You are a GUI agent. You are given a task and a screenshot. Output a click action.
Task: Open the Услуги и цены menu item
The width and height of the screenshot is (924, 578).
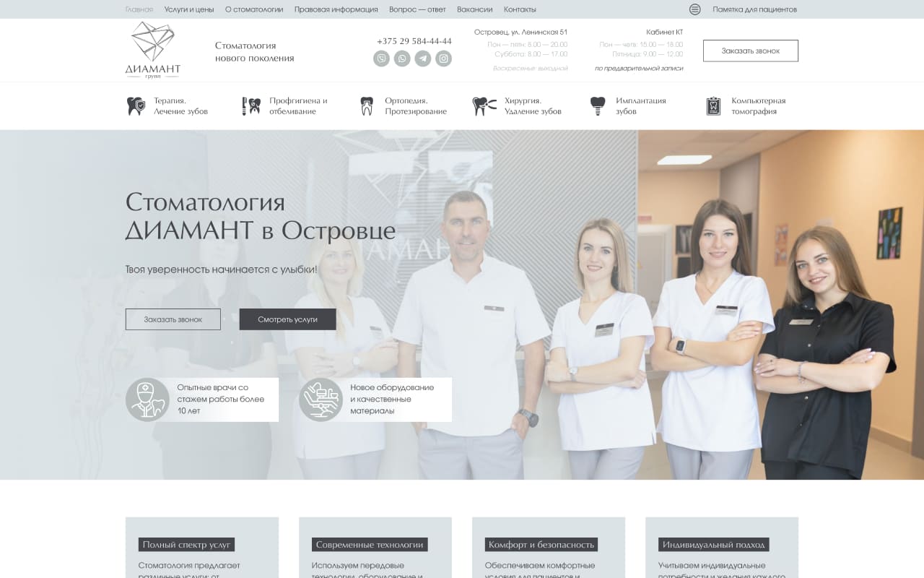click(189, 9)
